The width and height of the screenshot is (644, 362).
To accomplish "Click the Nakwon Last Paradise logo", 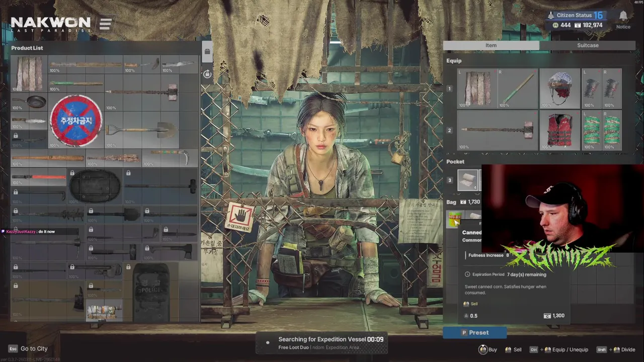I will [x=50, y=24].
